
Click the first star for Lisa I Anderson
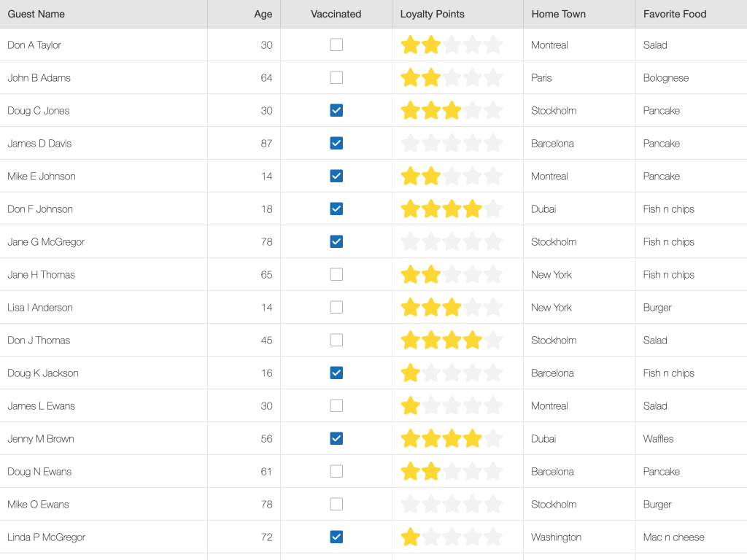tap(411, 308)
